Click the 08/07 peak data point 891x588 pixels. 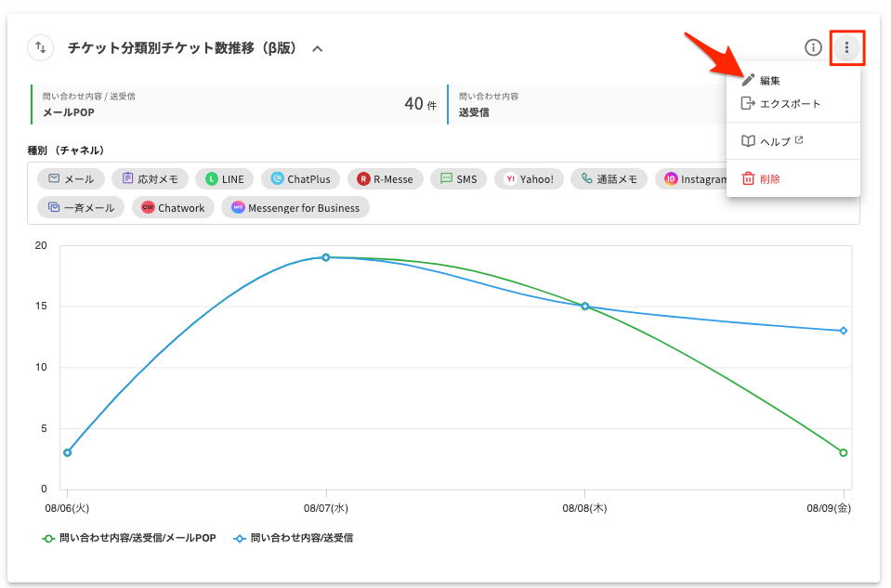tap(326, 257)
